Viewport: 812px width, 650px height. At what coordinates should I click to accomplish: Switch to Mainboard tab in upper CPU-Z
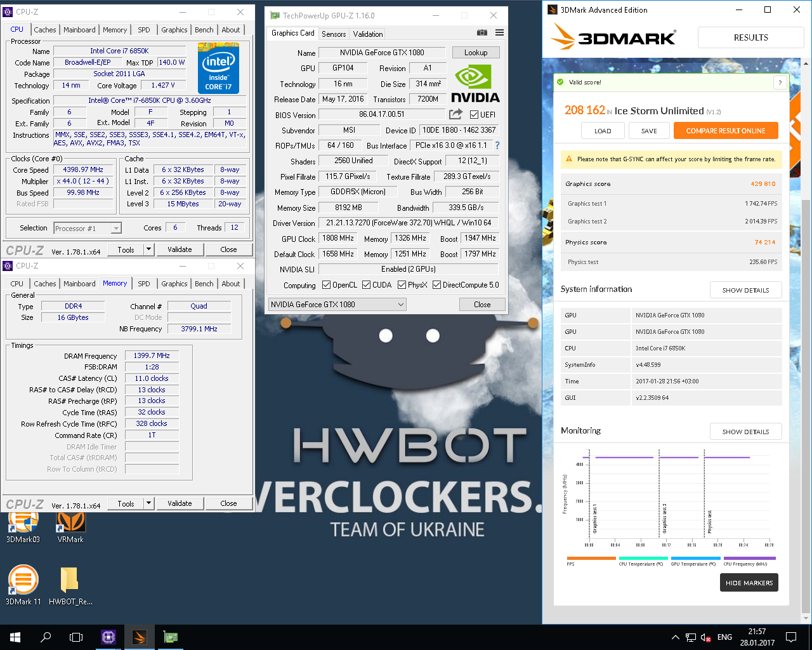coord(79,30)
